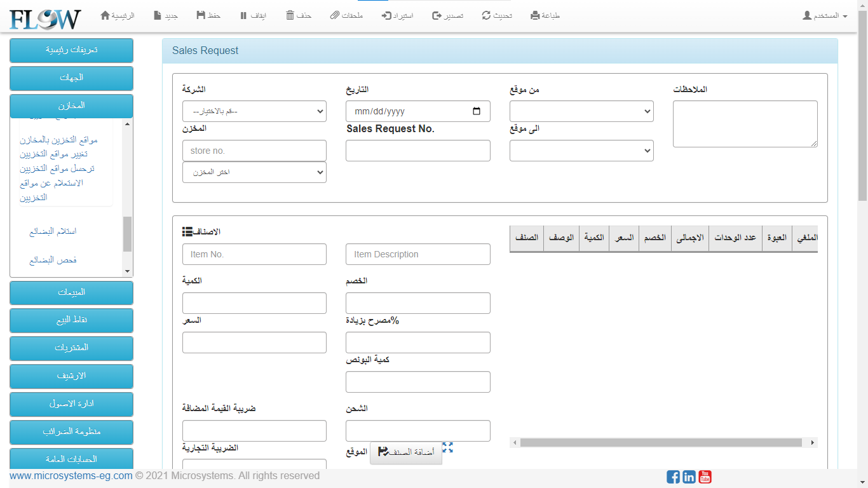Click the Sales Request No. input field
Viewport: 868px width, 488px height.
click(417, 151)
